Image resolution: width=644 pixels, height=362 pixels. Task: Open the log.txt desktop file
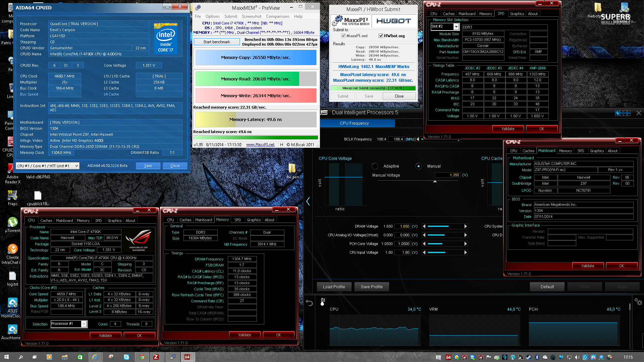tap(12, 279)
